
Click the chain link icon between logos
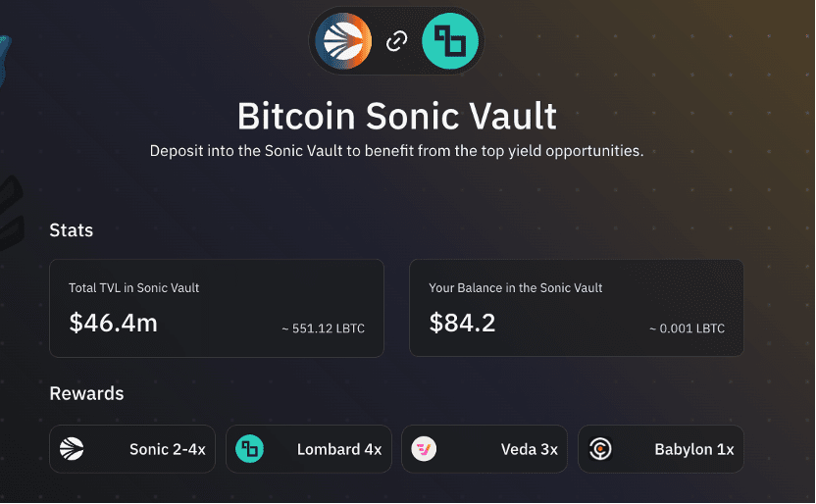click(396, 41)
